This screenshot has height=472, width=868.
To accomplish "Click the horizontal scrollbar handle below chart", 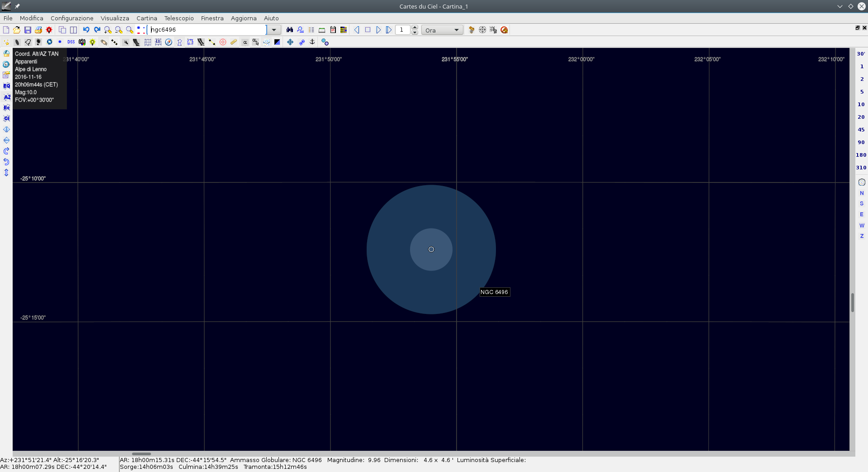I will [142, 454].
